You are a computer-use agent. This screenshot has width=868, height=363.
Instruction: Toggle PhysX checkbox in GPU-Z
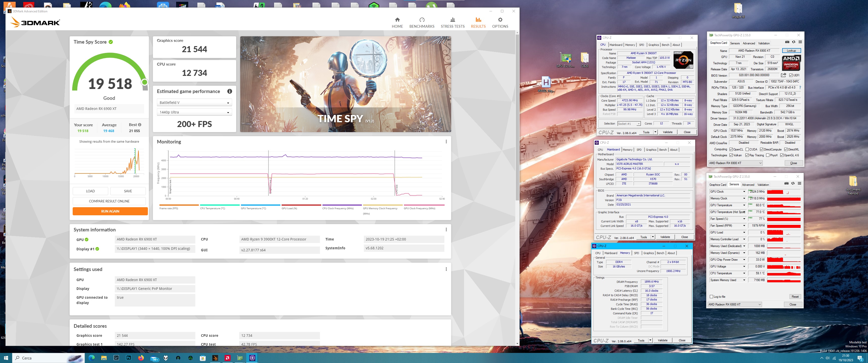pos(767,155)
